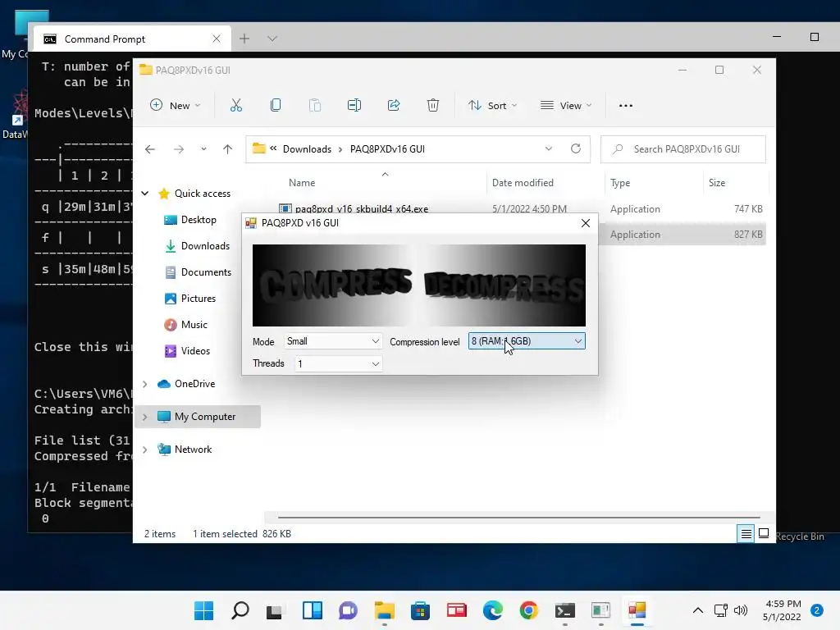The image size is (840, 630).
Task: Launch Google Chrome from the taskbar
Action: click(529, 610)
